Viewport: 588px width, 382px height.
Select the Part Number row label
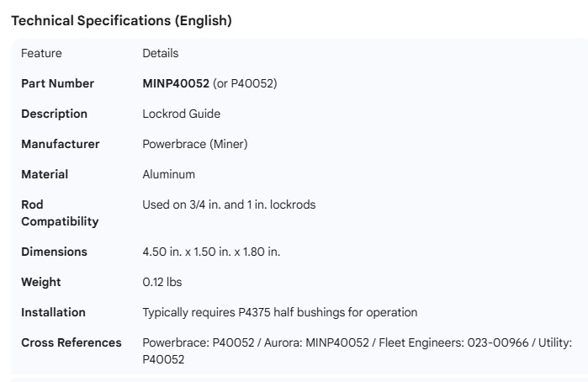point(57,83)
